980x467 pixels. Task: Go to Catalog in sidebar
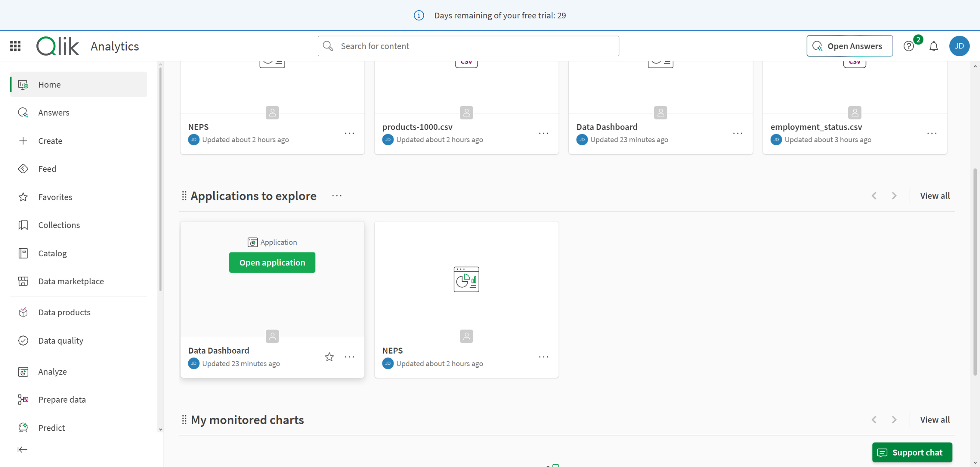52,253
